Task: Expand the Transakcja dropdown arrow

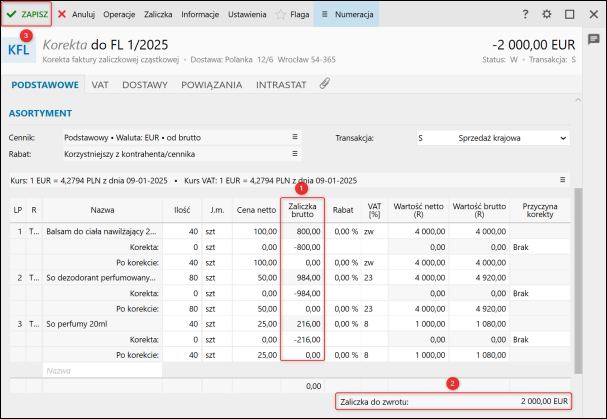Action: pyautogui.click(x=562, y=137)
